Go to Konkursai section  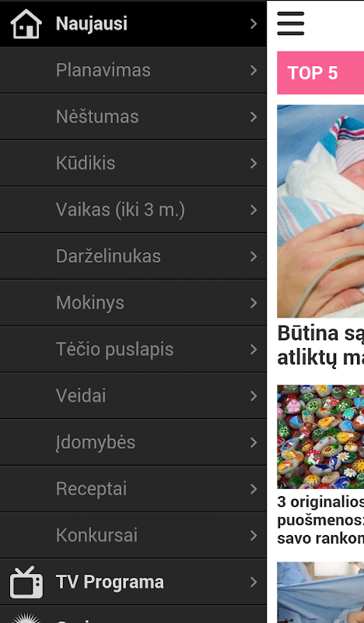pos(133,535)
